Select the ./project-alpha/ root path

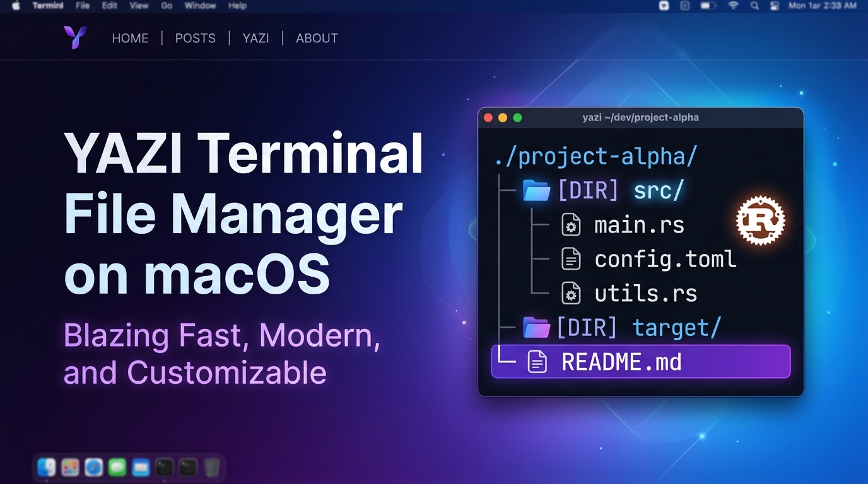coord(595,156)
